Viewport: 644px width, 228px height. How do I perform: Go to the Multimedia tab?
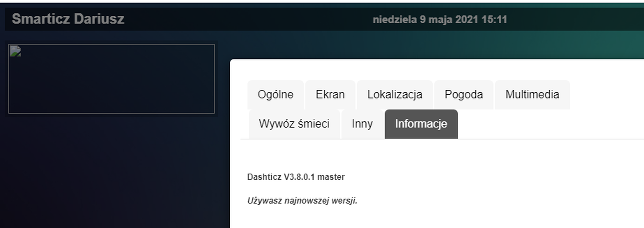tap(532, 95)
